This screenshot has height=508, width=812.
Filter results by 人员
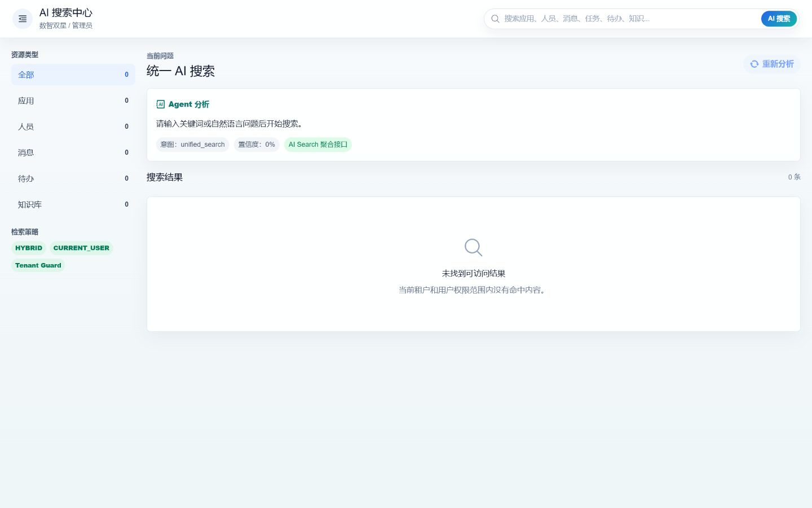[73, 126]
